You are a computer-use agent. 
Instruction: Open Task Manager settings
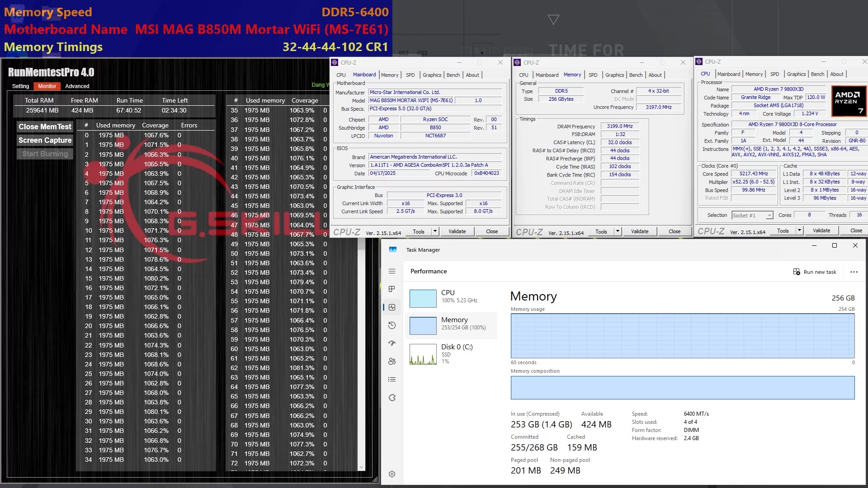point(392,474)
